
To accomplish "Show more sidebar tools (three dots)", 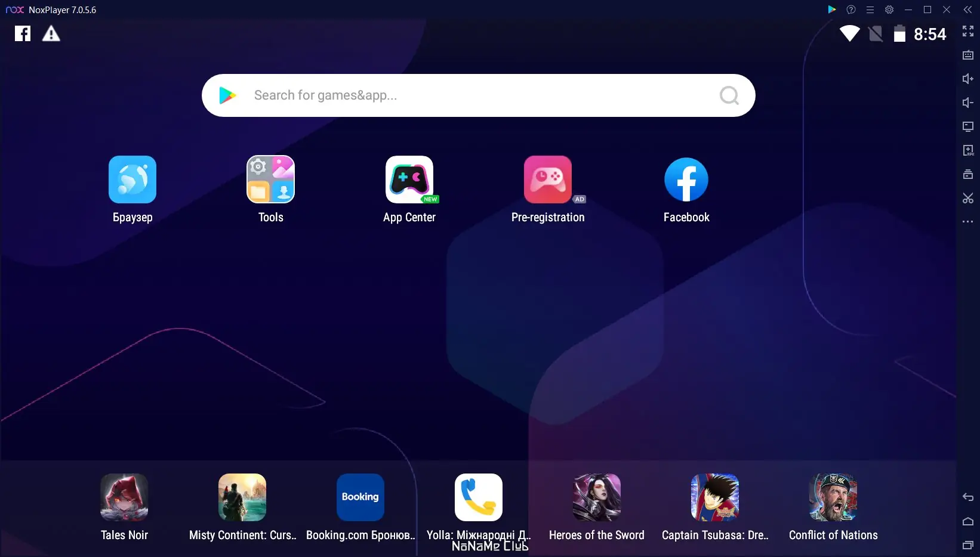I will pos(968,222).
